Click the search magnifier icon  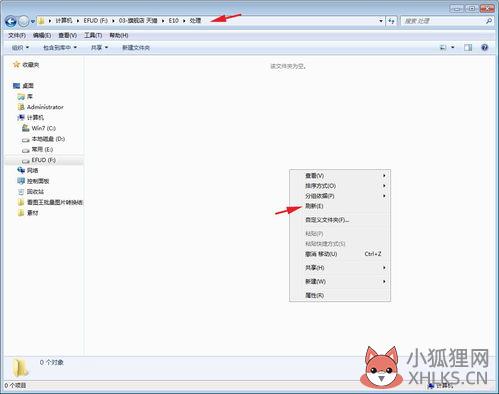point(489,21)
